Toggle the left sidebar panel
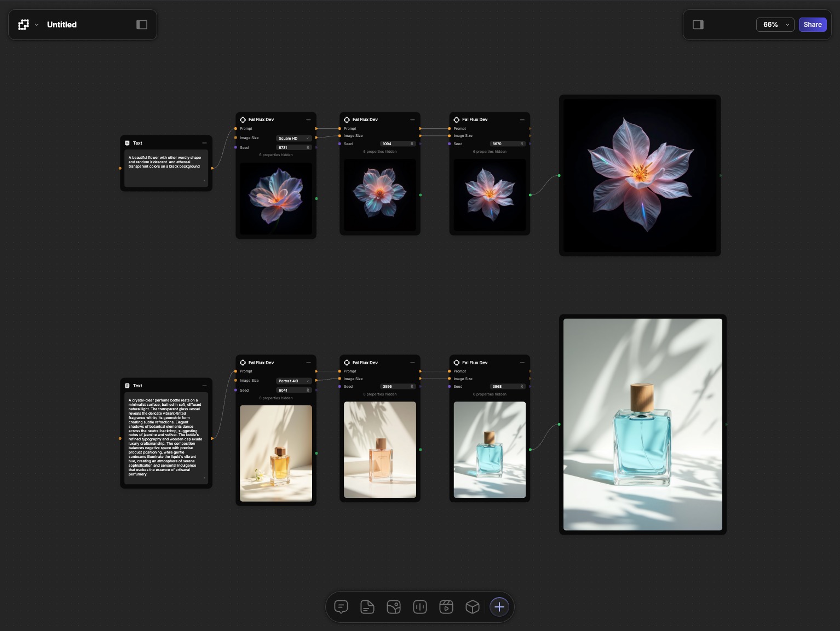The width and height of the screenshot is (840, 631). point(142,25)
